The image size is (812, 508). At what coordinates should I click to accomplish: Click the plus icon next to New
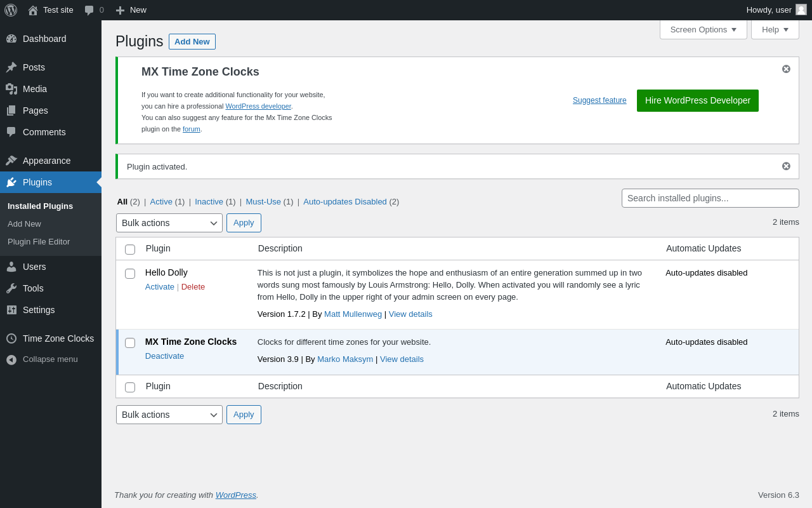(120, 10)
